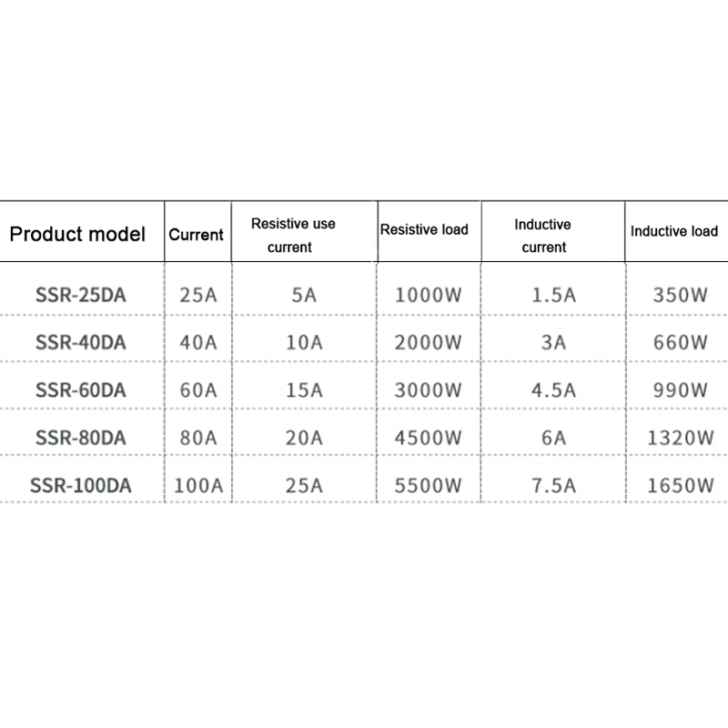Select the 4.5A inductive current cell
This screenshot has width=728, height=728.
553,389
